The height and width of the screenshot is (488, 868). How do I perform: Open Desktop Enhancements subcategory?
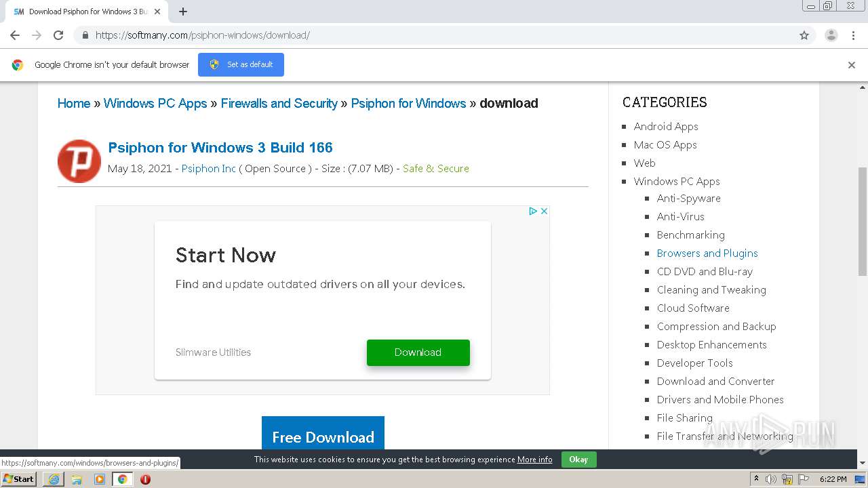coord(711,345)
